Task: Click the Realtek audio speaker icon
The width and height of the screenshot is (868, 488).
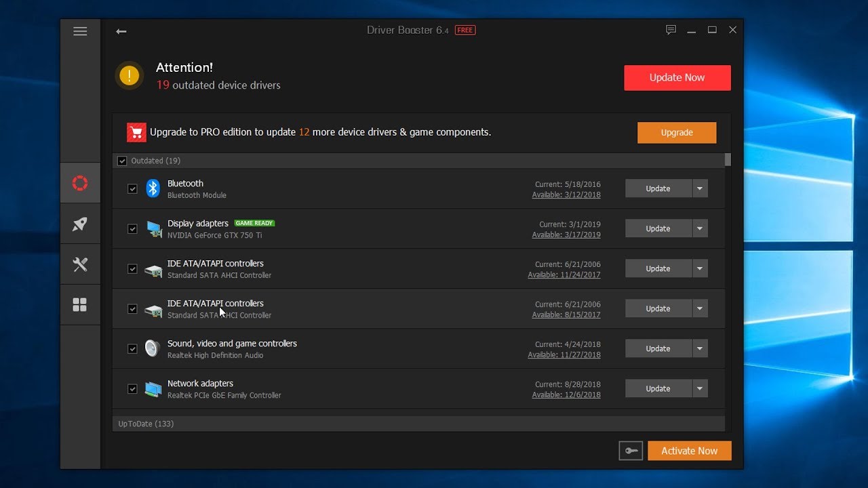Action: (153, 348)
